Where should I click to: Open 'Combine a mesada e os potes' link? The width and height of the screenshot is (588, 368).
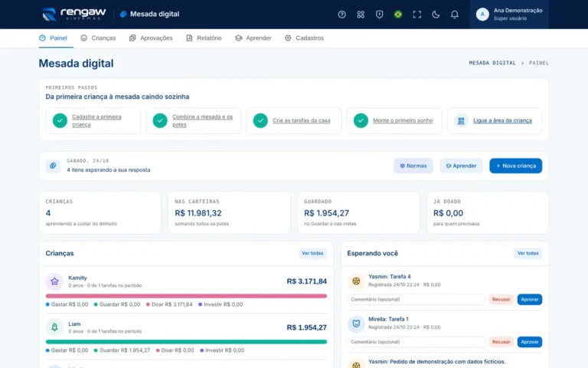(202, 120)
